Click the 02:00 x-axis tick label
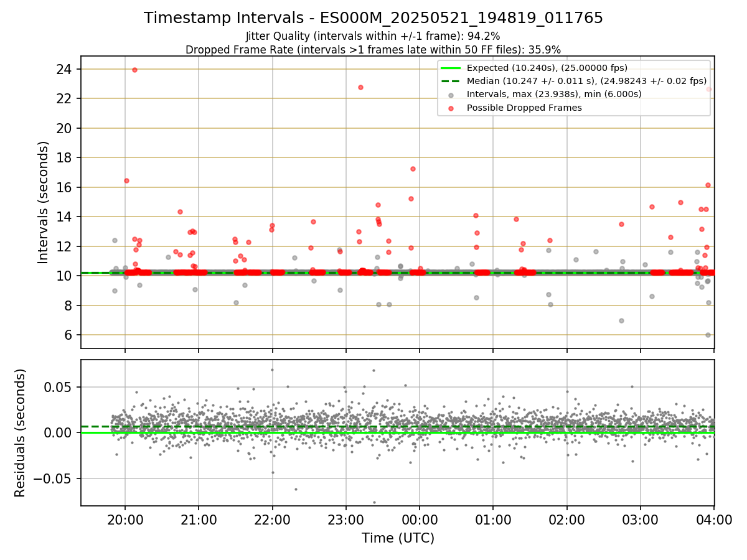 (566, 519)
